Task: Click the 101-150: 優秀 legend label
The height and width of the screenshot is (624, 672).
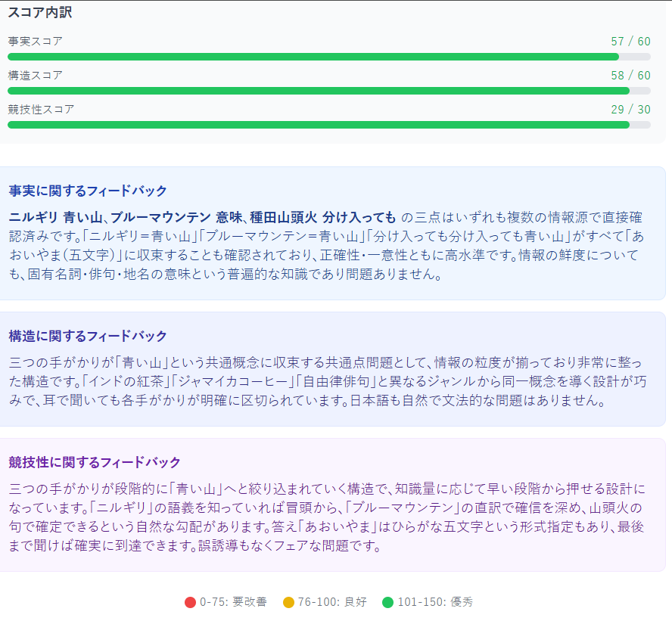Action: coord(435,602)
